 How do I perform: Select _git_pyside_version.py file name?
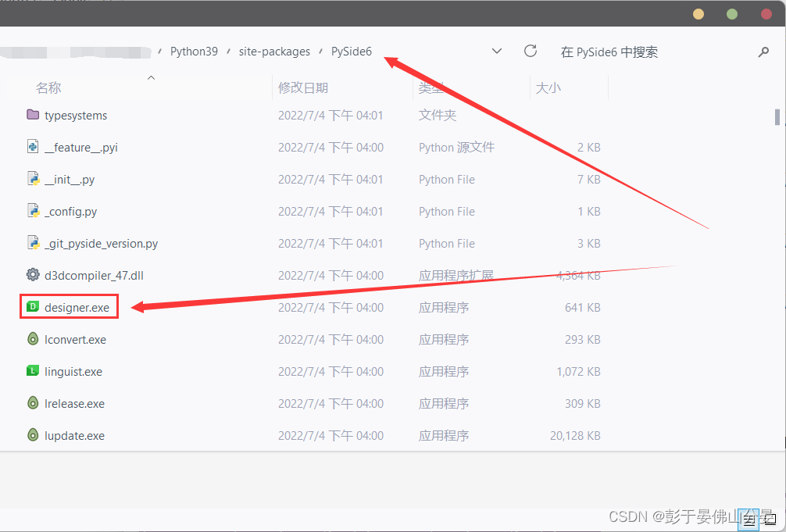101,244
